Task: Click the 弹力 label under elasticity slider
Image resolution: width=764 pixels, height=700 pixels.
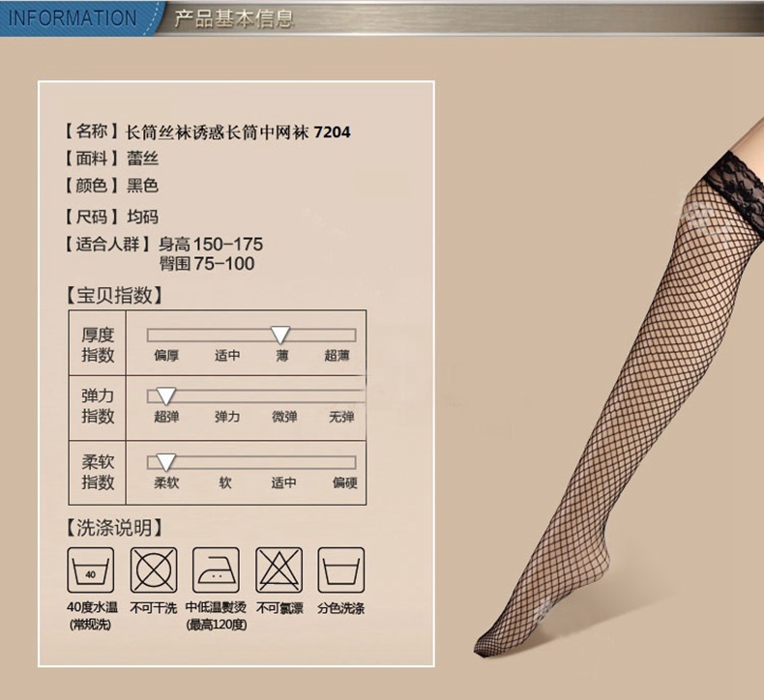Action: pyautogui.click(x=227, y=417)
